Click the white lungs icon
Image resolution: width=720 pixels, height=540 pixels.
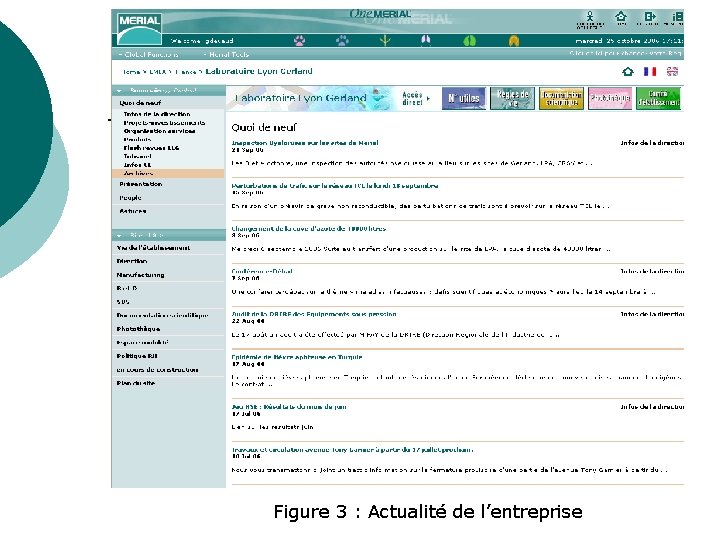click(x=426, y=41)
